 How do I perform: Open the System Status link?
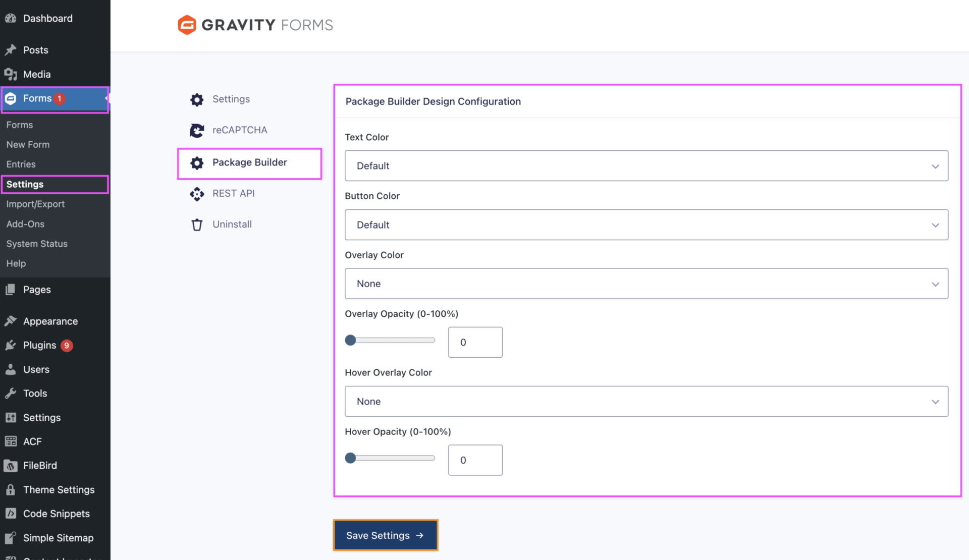tap(37, 244)
